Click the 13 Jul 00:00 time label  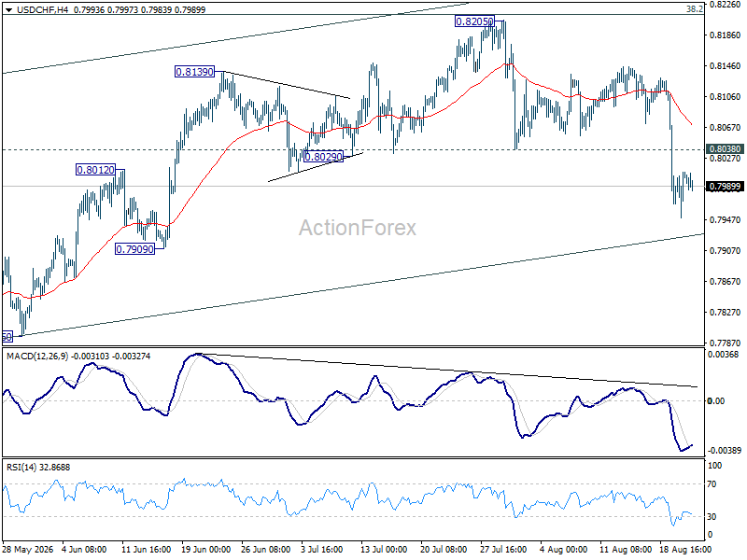[x=384, y=550]
